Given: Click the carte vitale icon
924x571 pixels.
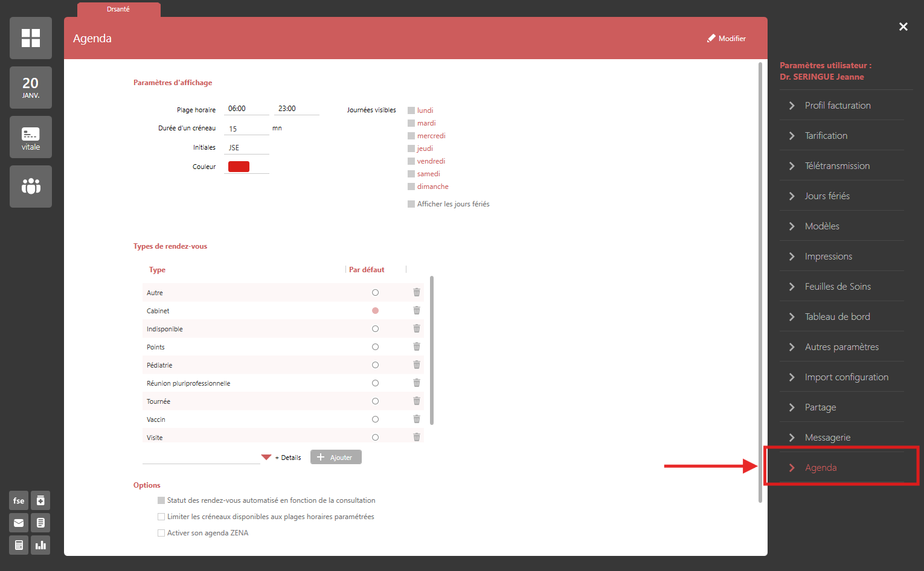Looking at the screenshot, I should pos(31,137).
